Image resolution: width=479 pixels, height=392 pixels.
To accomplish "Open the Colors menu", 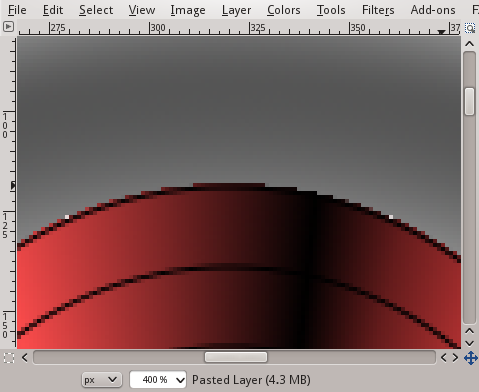I will 284,10.
